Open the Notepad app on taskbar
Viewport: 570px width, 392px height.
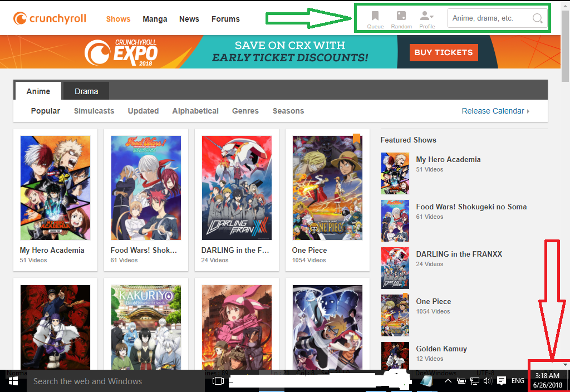coord(426,381)
